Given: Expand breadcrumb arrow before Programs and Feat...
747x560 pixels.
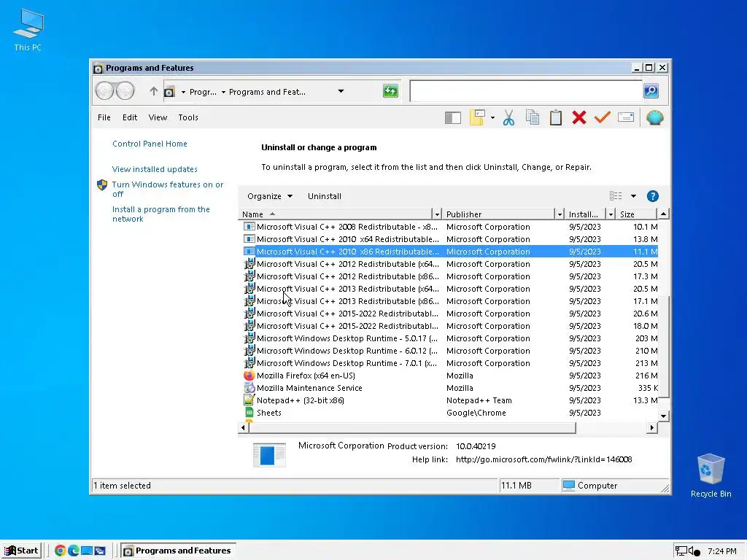Looking at the screenshot, I should click(x=223, y=92).
